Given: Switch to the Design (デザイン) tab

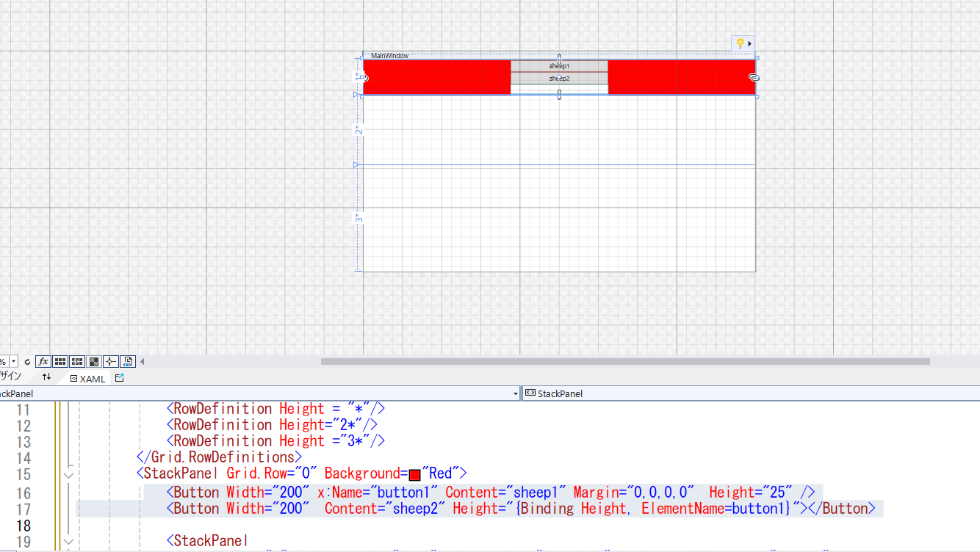Looking at the screenshot, I should 11,377.
